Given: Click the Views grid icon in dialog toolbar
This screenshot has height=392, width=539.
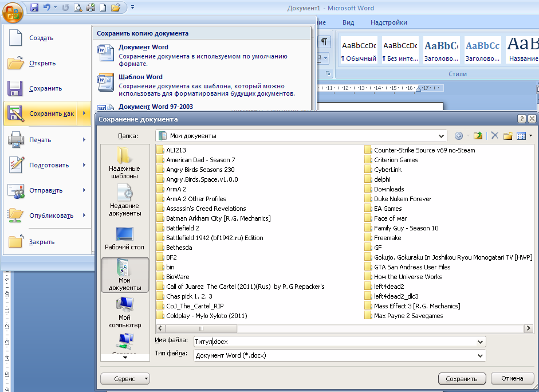Looking at the screenshot, I should point(521,136).
